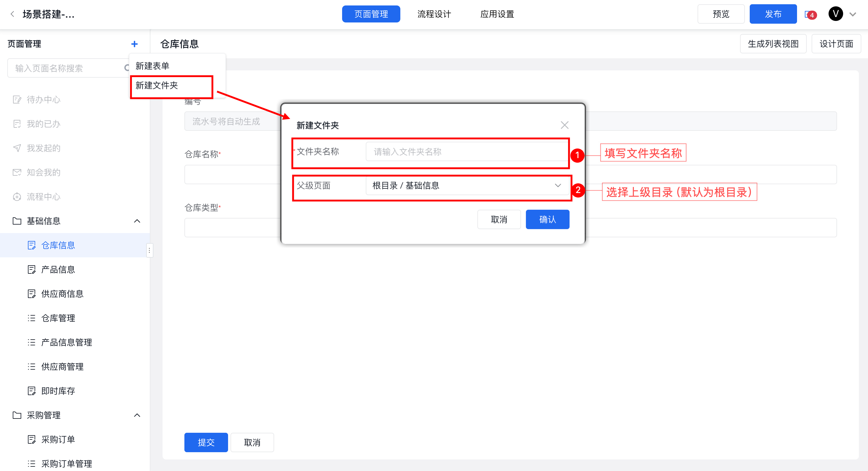
Task: Click the V user avatar
Action: pyautogui.click(x=835, y=14)
